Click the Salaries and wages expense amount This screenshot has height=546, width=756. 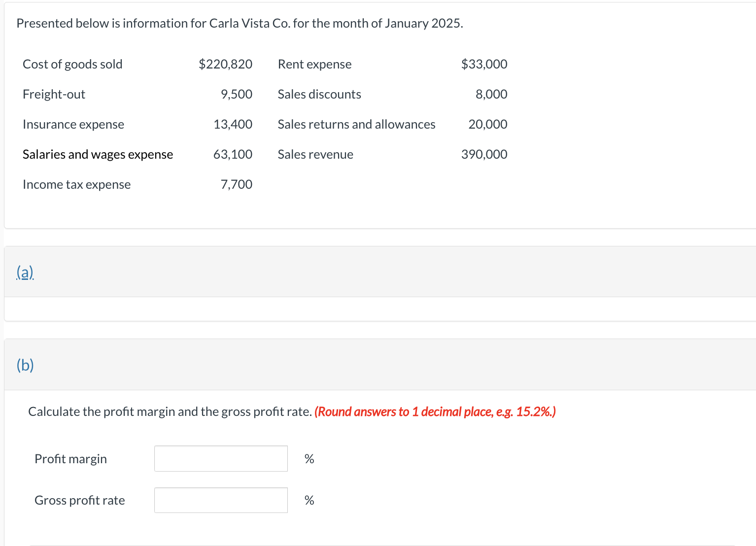coord(233,154)
